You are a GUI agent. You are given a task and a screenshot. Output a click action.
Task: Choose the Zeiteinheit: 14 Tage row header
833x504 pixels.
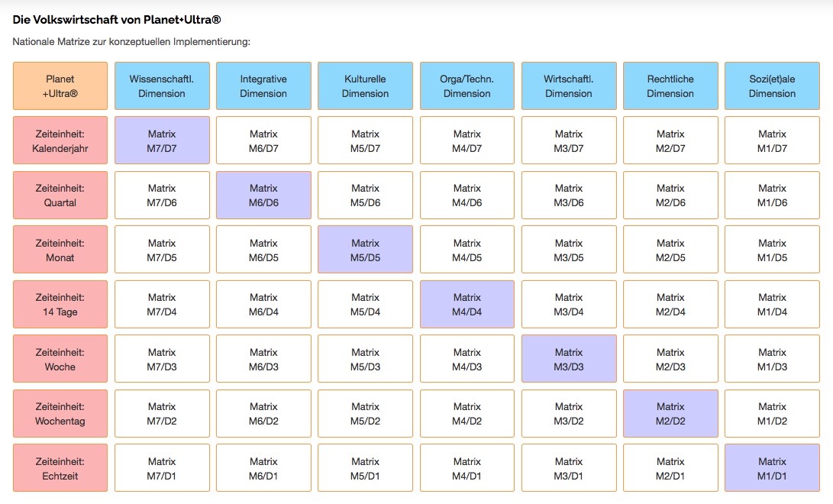coord(60,305)
